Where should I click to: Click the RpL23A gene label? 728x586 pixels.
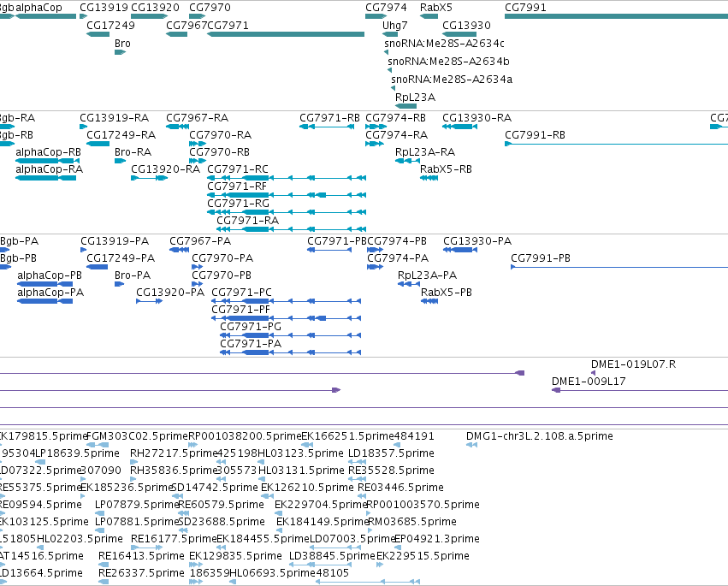tap(415, 98)
